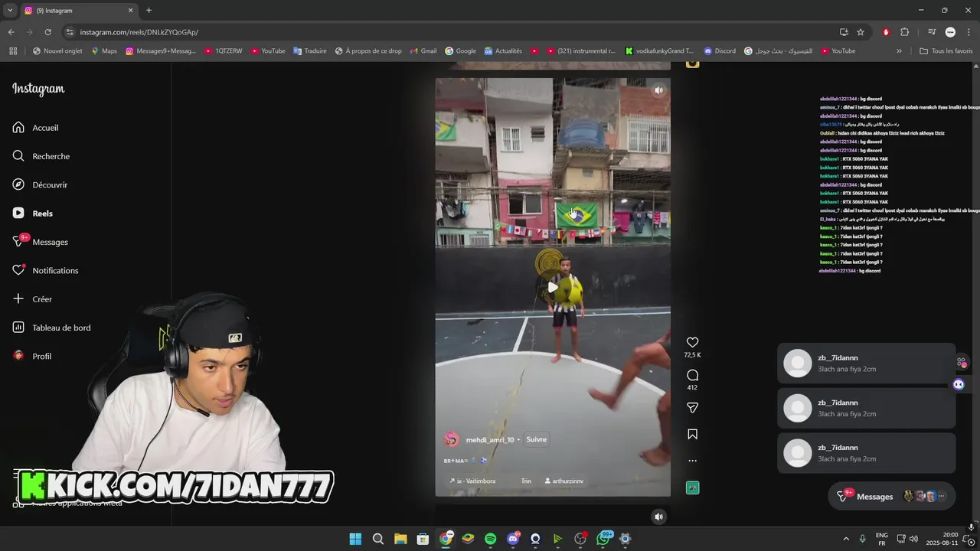Open the ix - Vaitimbora audio link

[x=472, y=481]
